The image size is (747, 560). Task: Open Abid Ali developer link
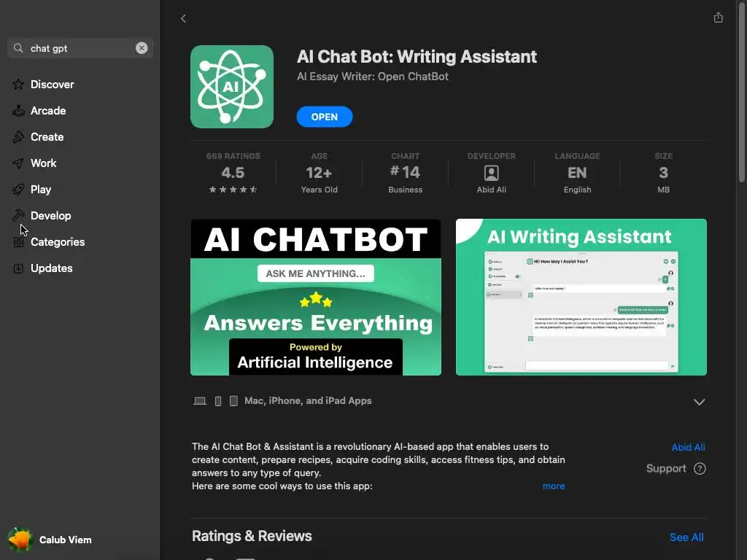coord(688,447)
